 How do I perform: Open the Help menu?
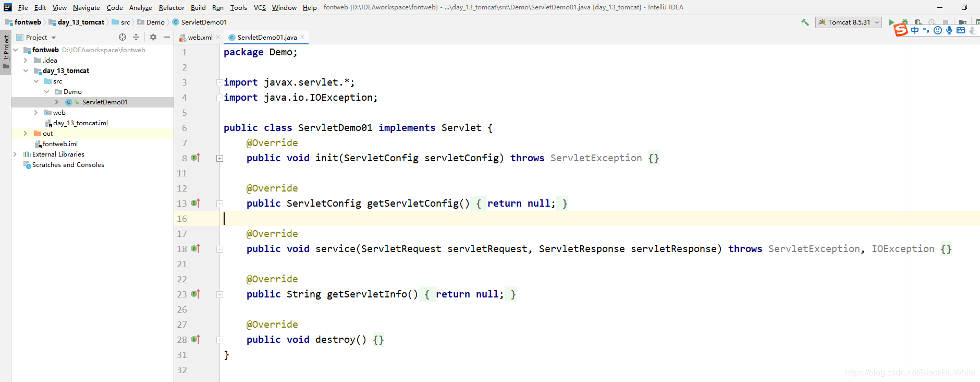coord(310,7)
